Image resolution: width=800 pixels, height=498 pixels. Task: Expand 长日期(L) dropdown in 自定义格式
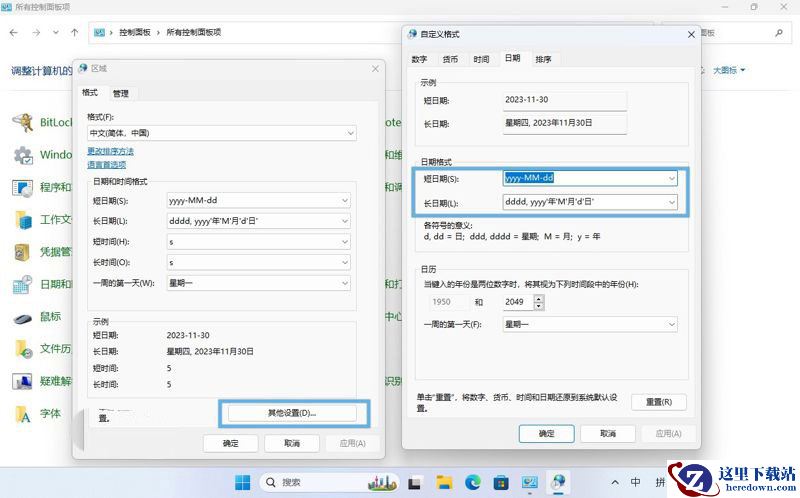tap(671, 202)
